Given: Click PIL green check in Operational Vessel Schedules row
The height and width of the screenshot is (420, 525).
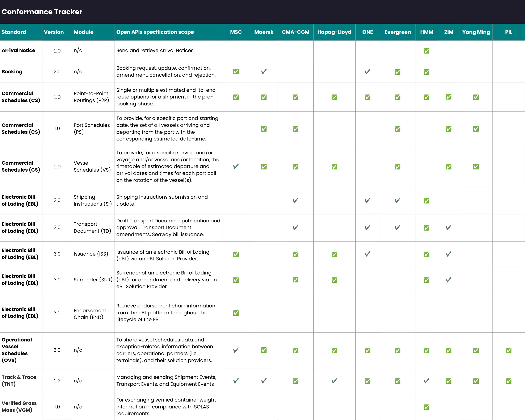Looking at the screenshot, I should [508, 350].
